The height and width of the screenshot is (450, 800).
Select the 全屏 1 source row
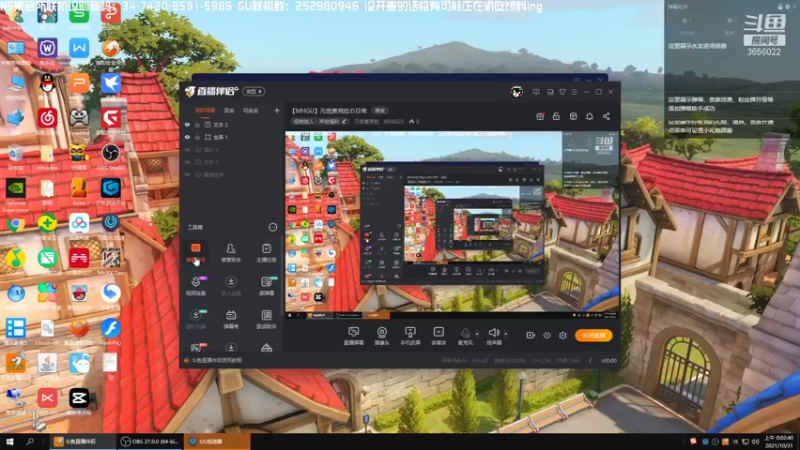click(x=232, y=137)
